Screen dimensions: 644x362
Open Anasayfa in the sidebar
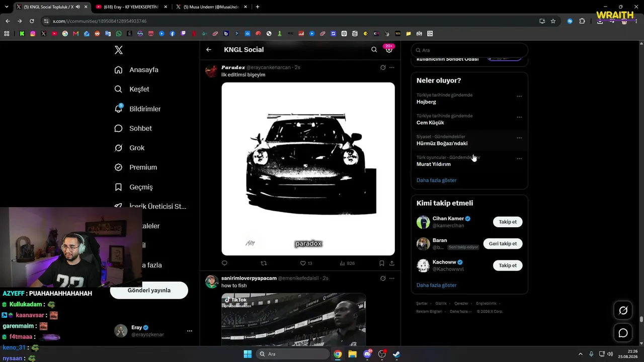click(136, 70)
